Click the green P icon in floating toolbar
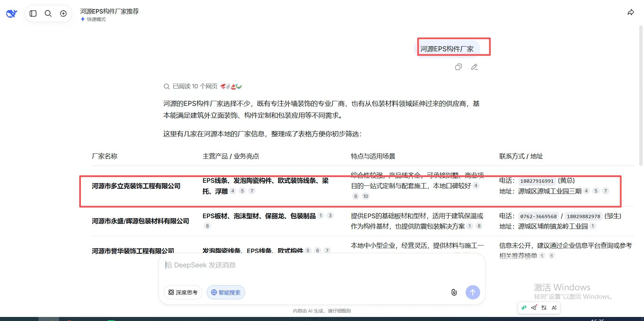 tap(524, 308)
